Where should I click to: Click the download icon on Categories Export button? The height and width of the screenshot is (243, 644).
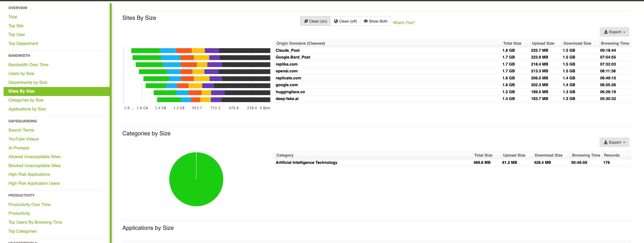tap(606, 142)
